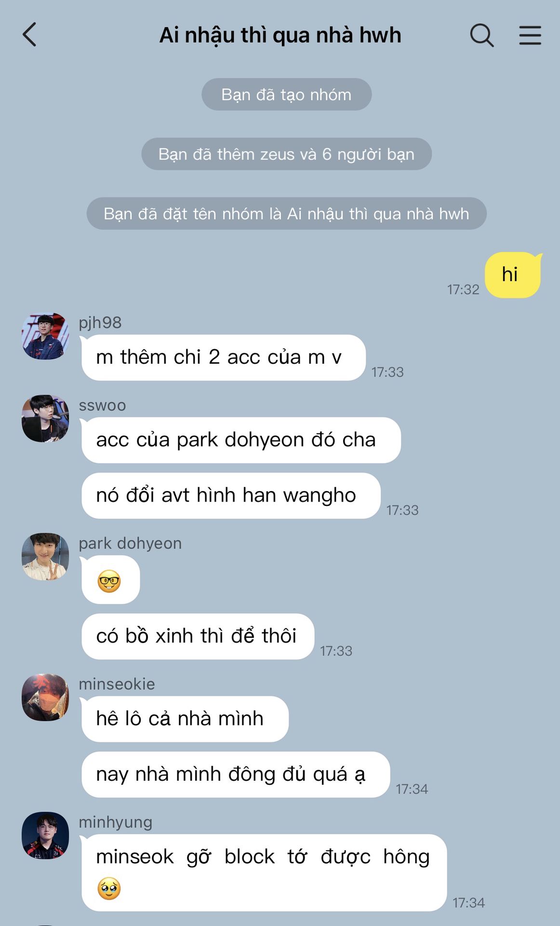Tap the 'Bạn đã tạo nhóm' notice

(x=286, y=94)
